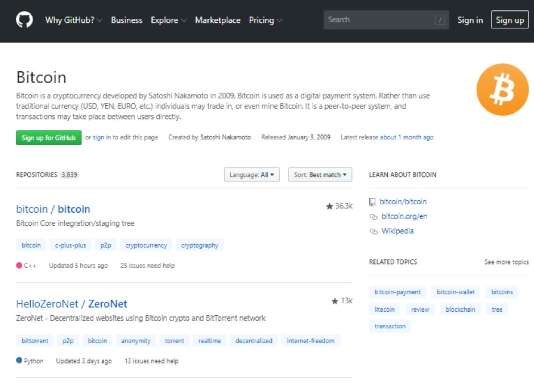
Task: Click the bittorrent topic tag
Action: pyautogui.click(x=35, y=341)
